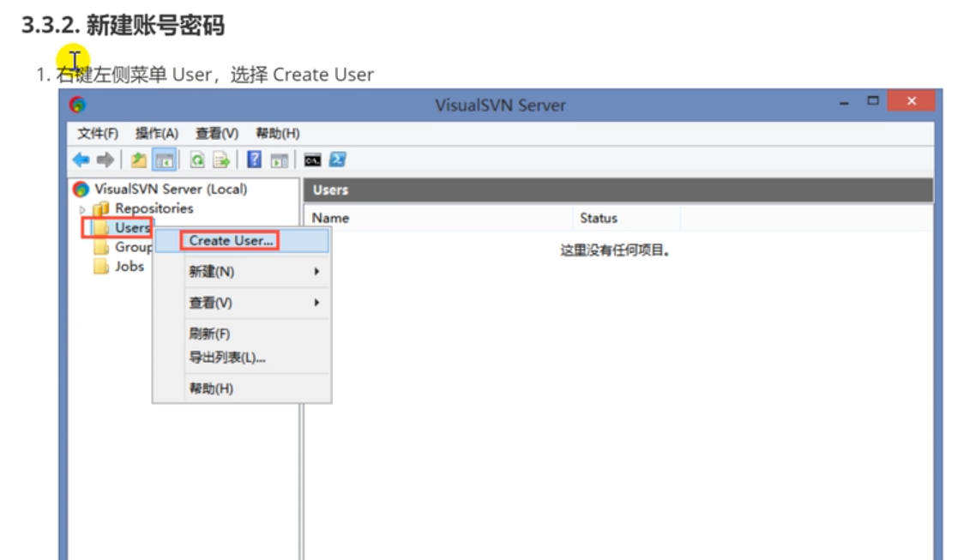Click the VisualSVN Server (Local) node icon

tap(81, 190)
